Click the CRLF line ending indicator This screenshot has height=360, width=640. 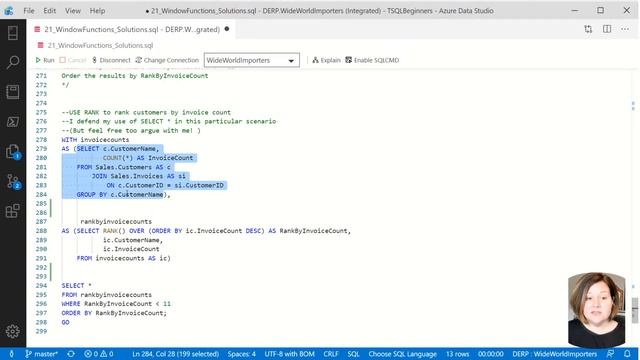[331, 354]
